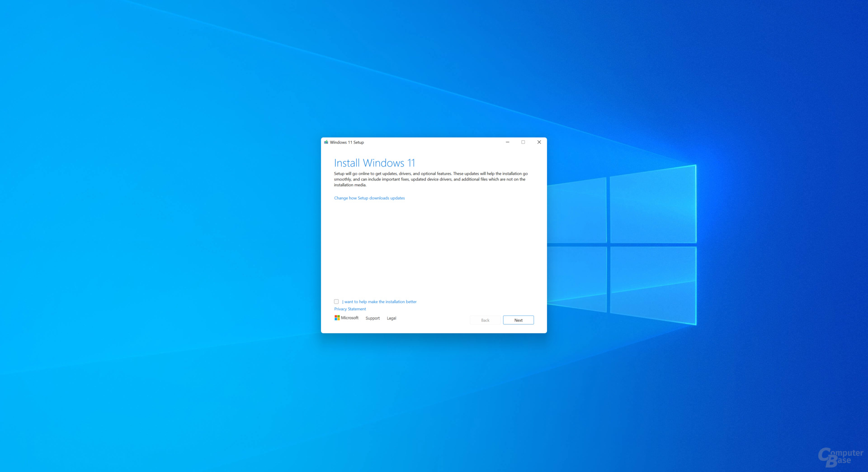Click the Next button
The width and height of the screenshot is (868, 472).
click(x=518, y=320)
